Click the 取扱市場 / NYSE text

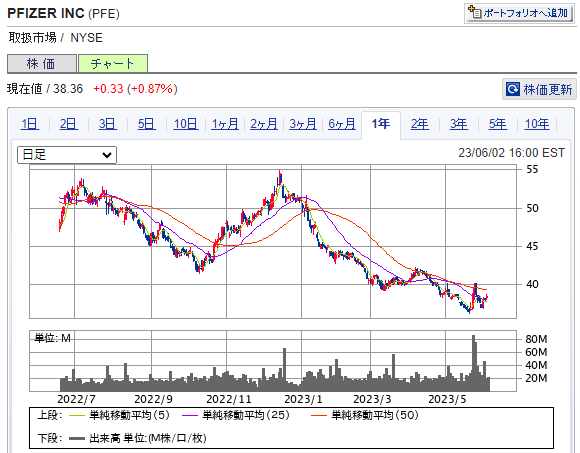(55, 38)
